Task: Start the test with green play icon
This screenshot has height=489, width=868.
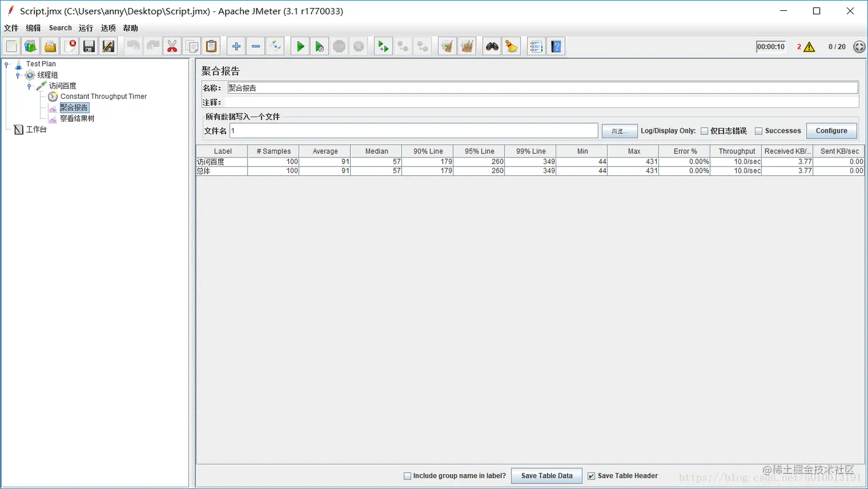Action: click(300, 47)
